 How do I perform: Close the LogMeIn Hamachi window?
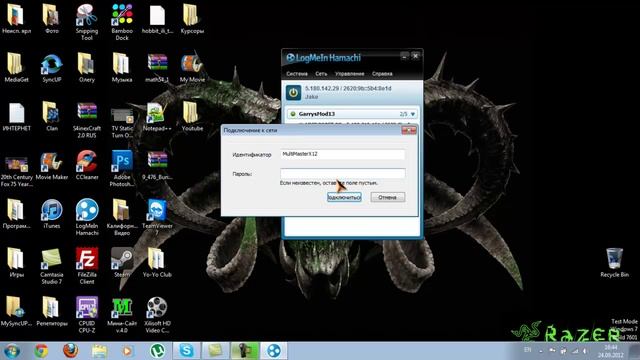pos(416,56)
